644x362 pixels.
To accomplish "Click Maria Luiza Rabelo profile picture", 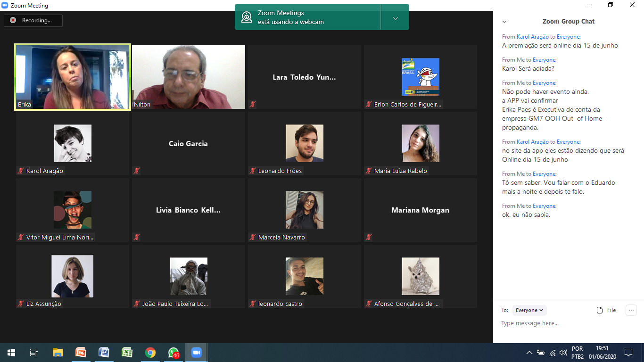I will 421,143.
